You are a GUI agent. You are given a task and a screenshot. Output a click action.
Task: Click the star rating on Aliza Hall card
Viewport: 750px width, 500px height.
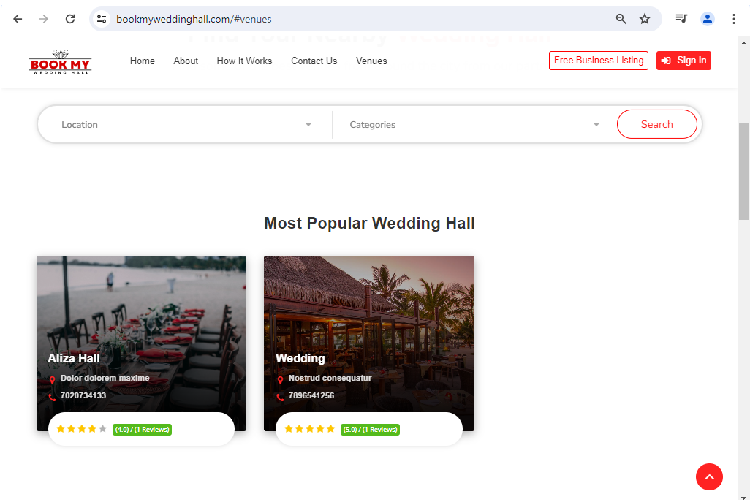tap(81, 429)
